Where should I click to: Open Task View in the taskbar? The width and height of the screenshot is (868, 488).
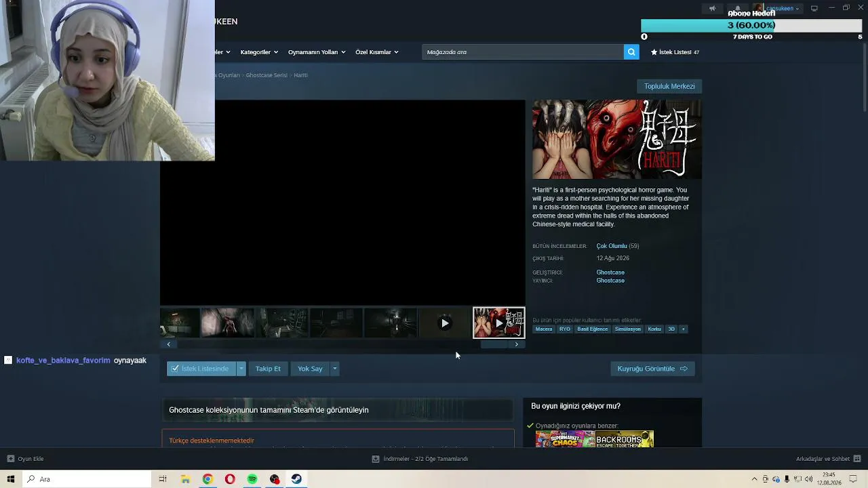click(163, 479)
